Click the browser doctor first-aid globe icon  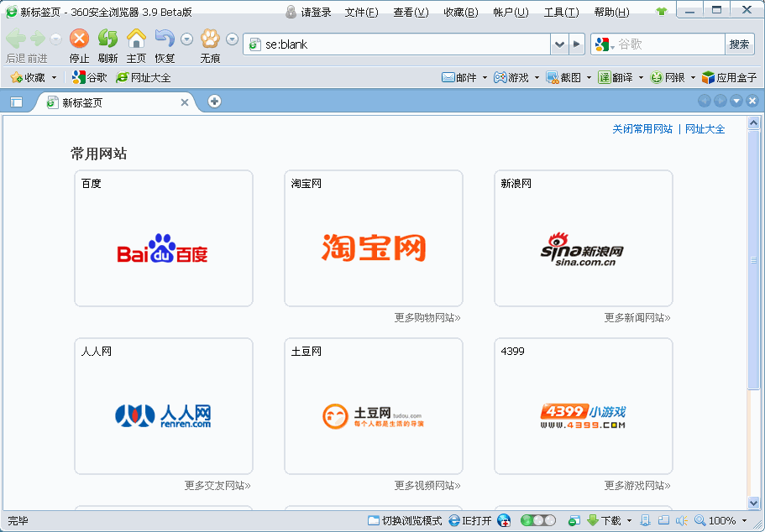click(x=504, y=521)
